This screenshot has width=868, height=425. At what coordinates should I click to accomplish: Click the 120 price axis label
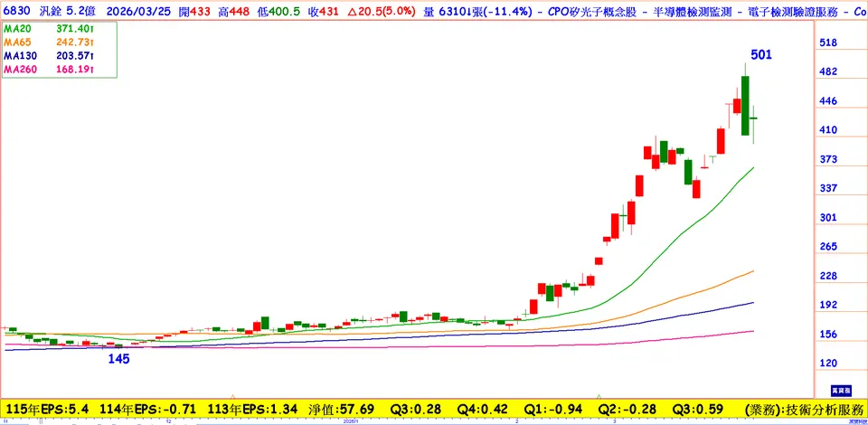coord(829,364)
